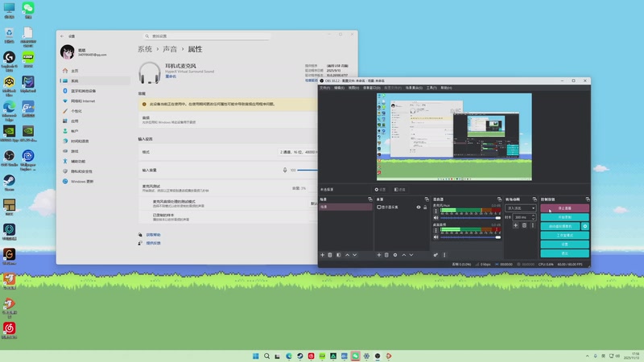Open audio mixer kebab menu beside advanced audio icon
The image size is (644, 362).
pos(444,255)
